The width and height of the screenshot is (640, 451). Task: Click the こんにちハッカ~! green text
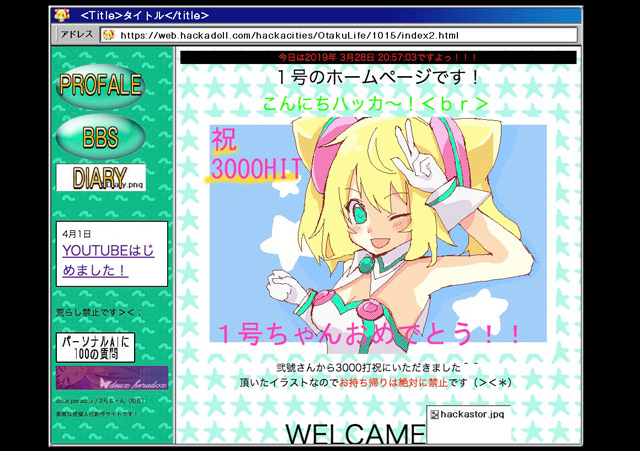coord(376,103)
